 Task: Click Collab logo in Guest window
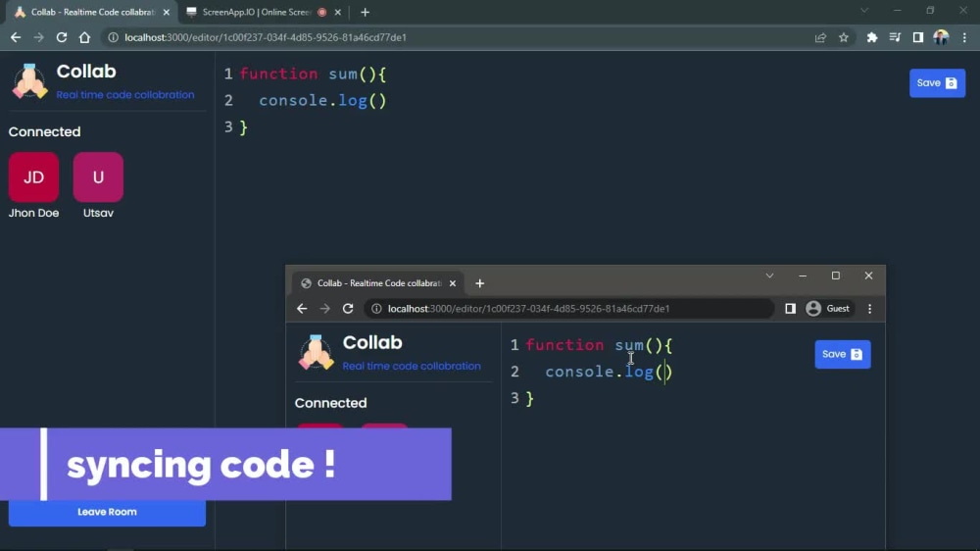pyautogui.click(x=316, y=353)
